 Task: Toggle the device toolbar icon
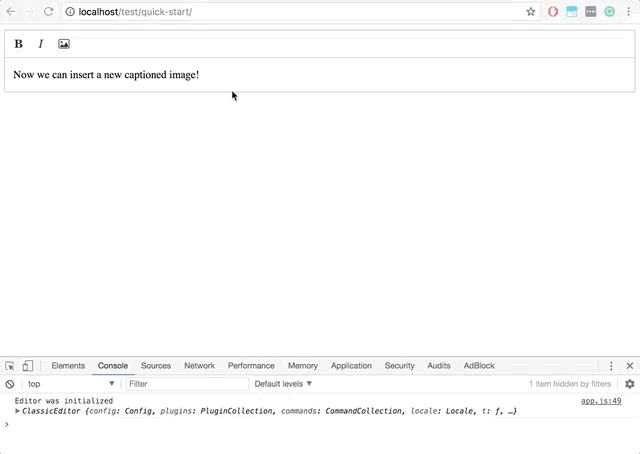pyautogui.click(x=28, y=366)
